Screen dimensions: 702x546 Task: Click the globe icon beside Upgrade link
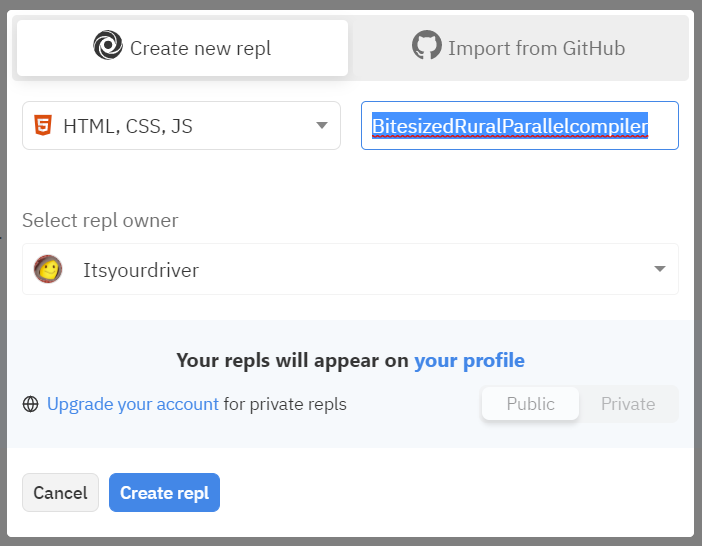[x=31, y=405]
